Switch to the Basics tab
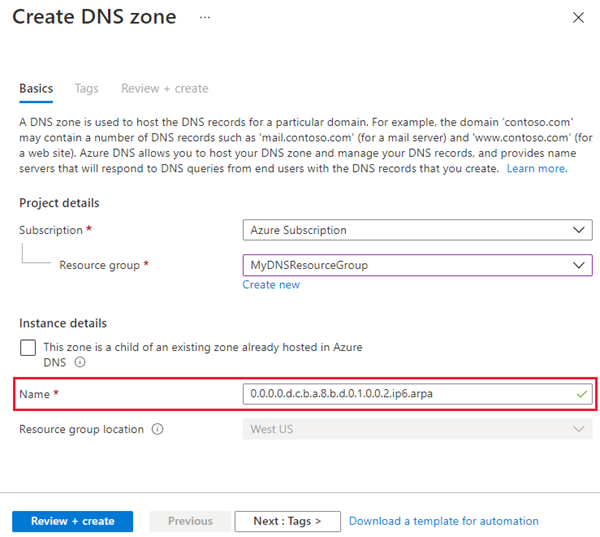Screen dimensions: 600x537 (36, 88)
